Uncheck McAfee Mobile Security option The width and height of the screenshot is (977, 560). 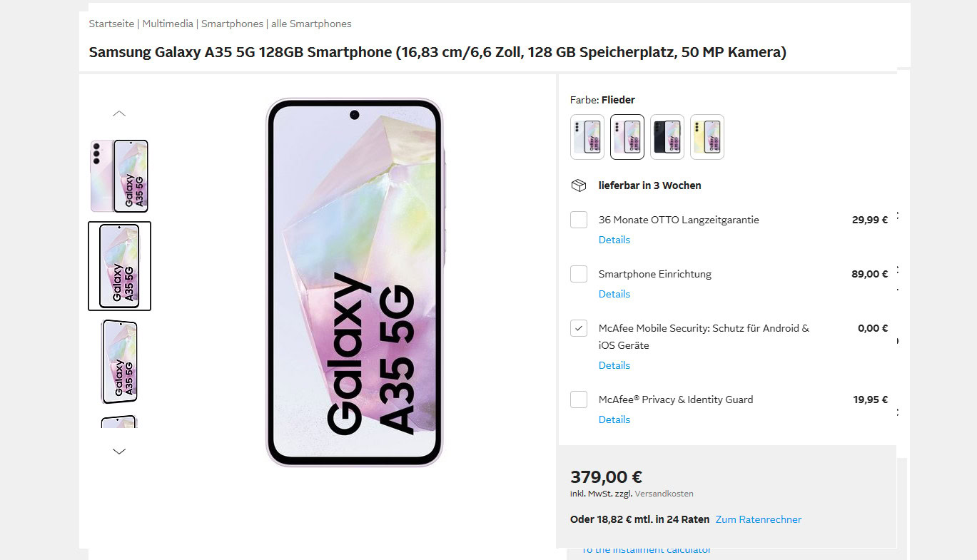[x=579, y=328]
